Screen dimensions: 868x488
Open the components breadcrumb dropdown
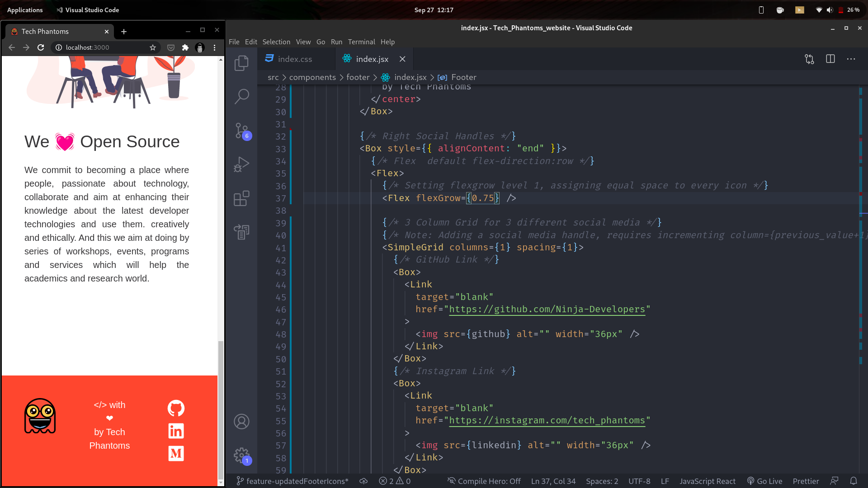[x=312, y=77]
